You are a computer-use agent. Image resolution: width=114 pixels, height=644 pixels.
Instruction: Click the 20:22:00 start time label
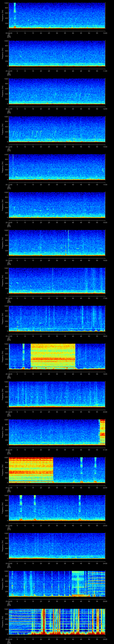(x=9, y=525)
